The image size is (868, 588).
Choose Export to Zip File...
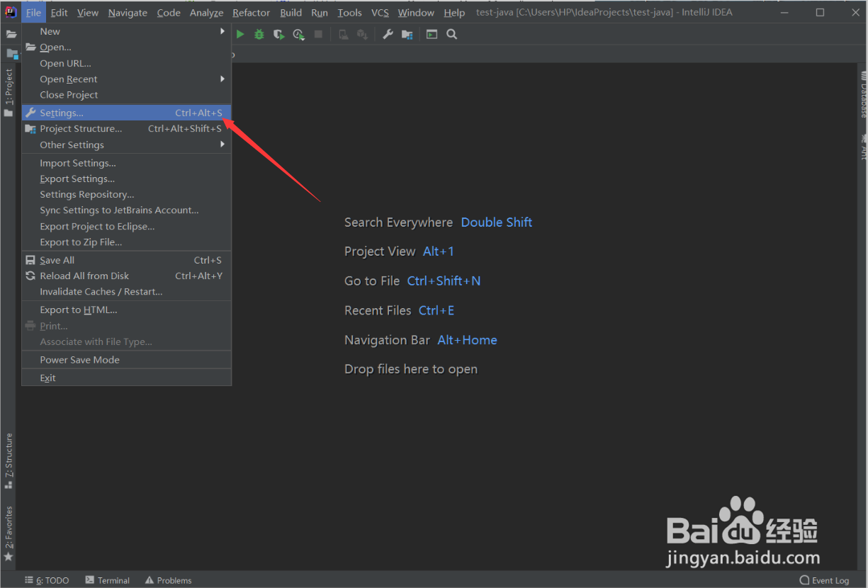pyautogui.click(x=126, y=242)
